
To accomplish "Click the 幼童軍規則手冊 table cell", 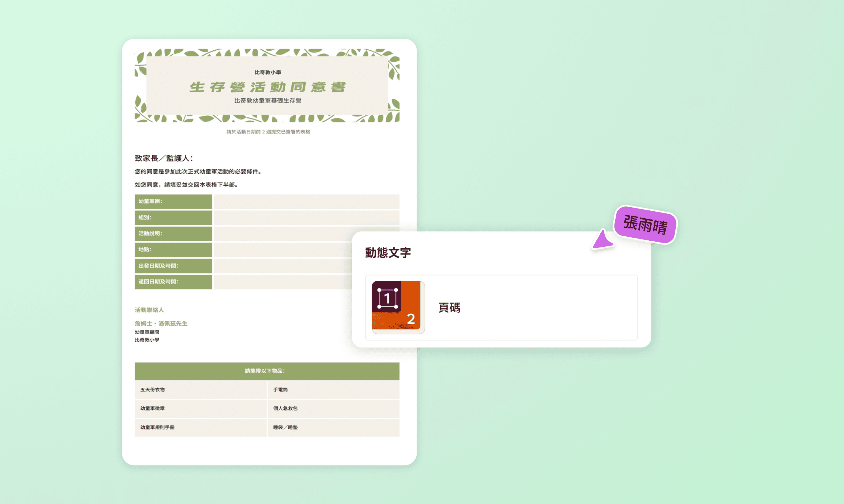I will tap(200, 428).
